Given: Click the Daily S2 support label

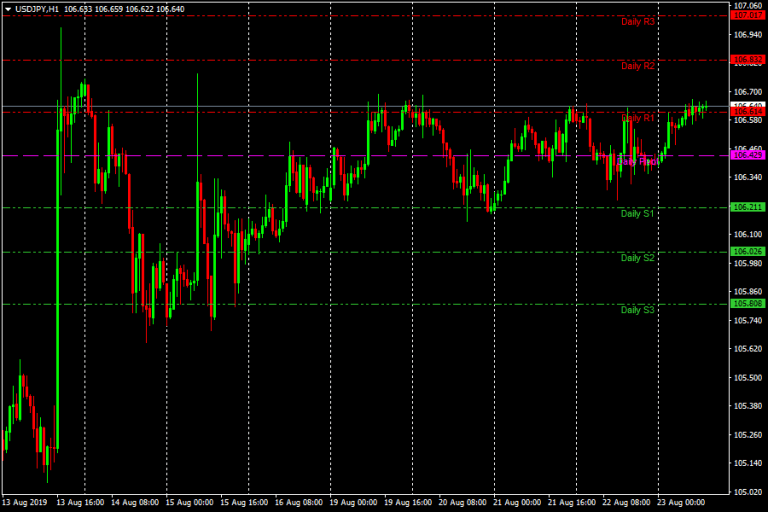Looking at the screenshot, I should pos(637,257).
